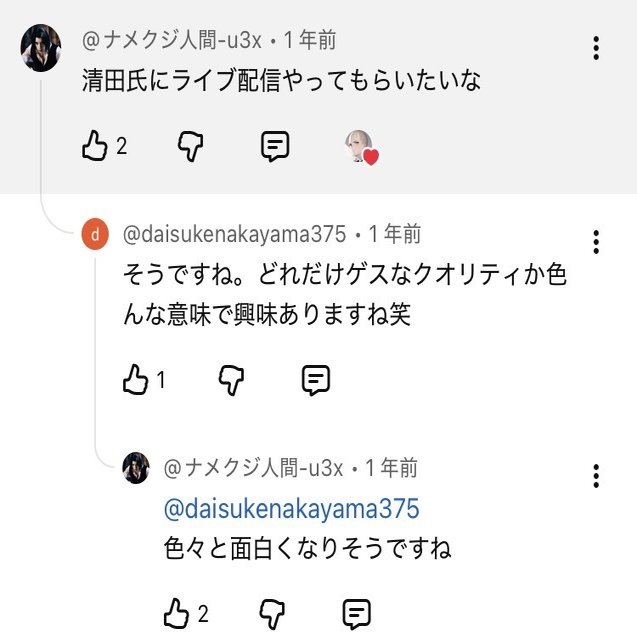This screenshot has height=637, width=637.
Task: Click the orange 'd' avatar
Action: coord(94,235)
